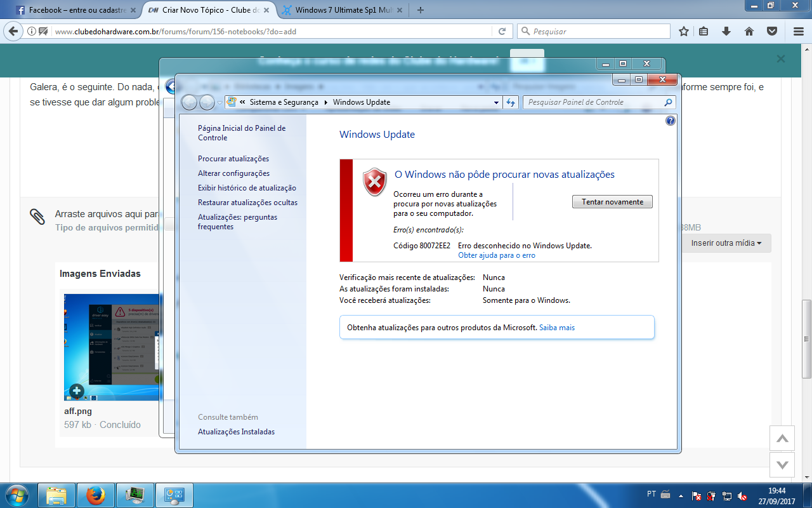Click the Obter ajuda para o erro link
812x508 pixels.
(x=497, y=255)
